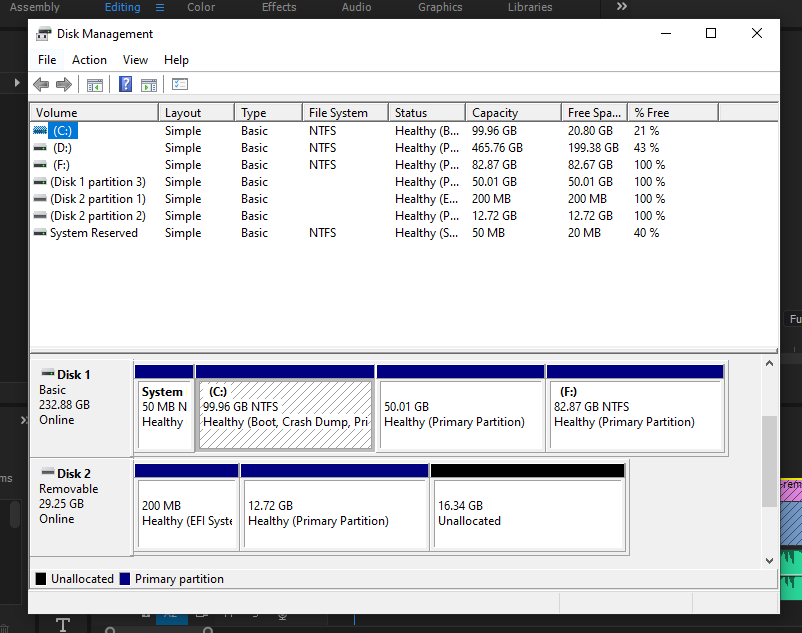Screen dimensions: 802x633
Task: Click the Disk 1 drive icon
Action: tap(48, 372)
